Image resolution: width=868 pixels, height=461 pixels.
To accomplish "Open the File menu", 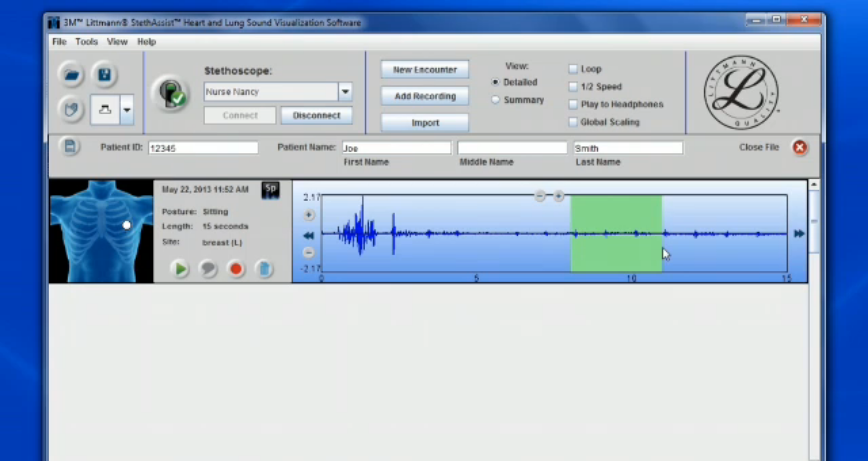I will tap(59, 42).
